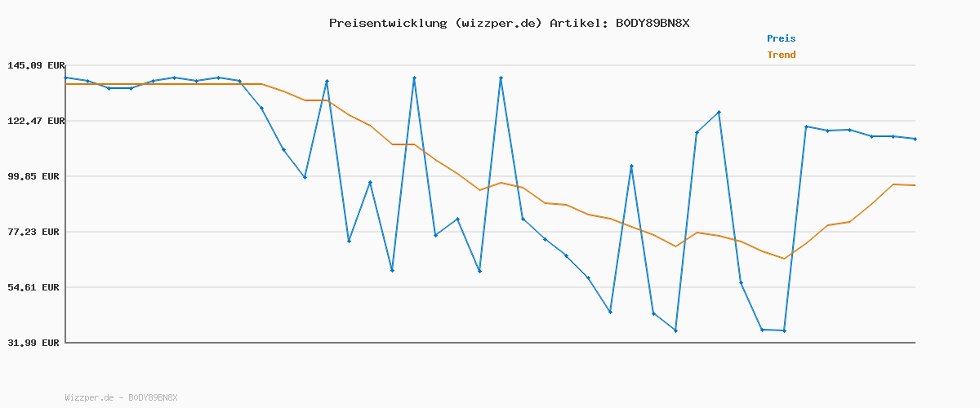Click the lowest point of the orange trend line
980x408 pixels.
click(784, 259)
